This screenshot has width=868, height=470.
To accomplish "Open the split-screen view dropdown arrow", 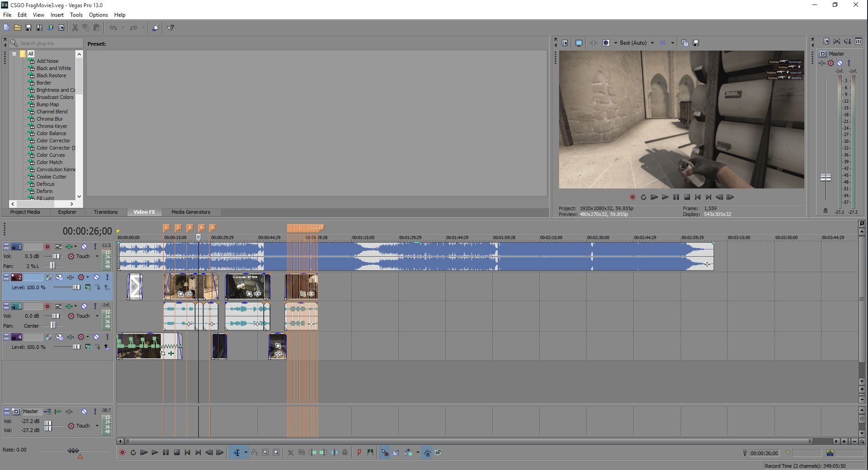I will pyautogui.click(x=616, y=43).
